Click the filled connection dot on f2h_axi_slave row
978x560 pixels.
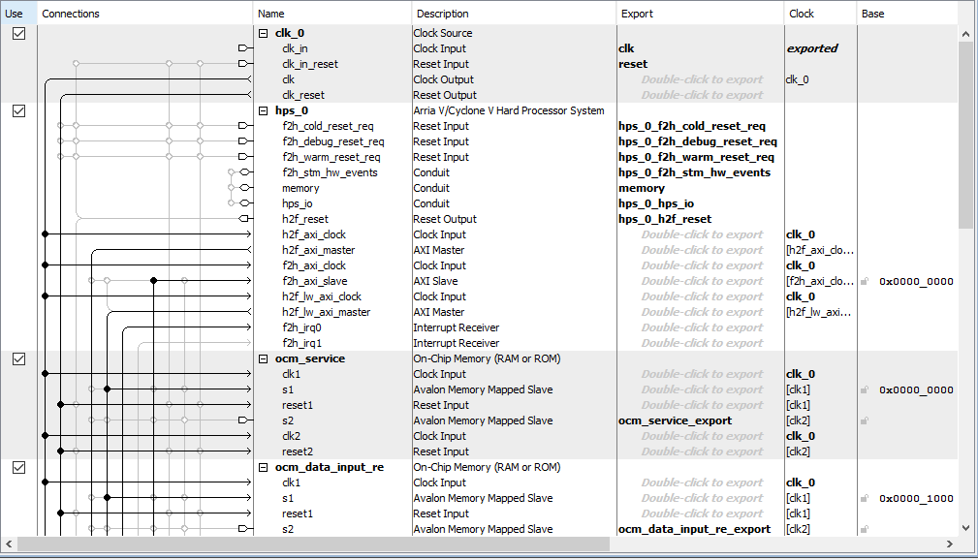(x=153, y=281)
